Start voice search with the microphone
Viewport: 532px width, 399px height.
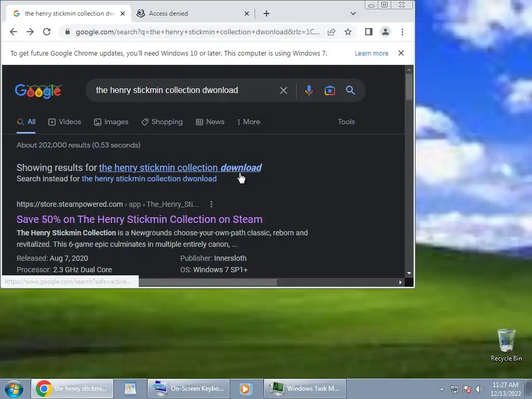(309, 90)
